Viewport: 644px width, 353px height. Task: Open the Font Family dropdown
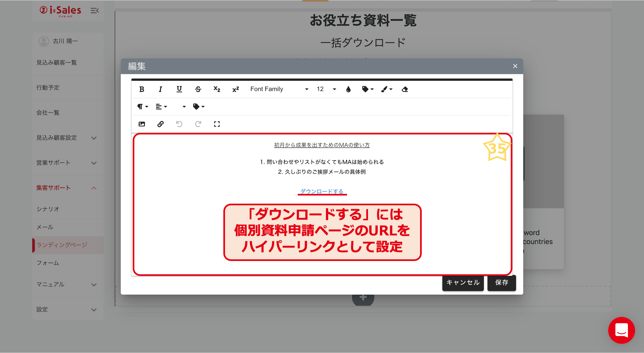coord(279,89)
